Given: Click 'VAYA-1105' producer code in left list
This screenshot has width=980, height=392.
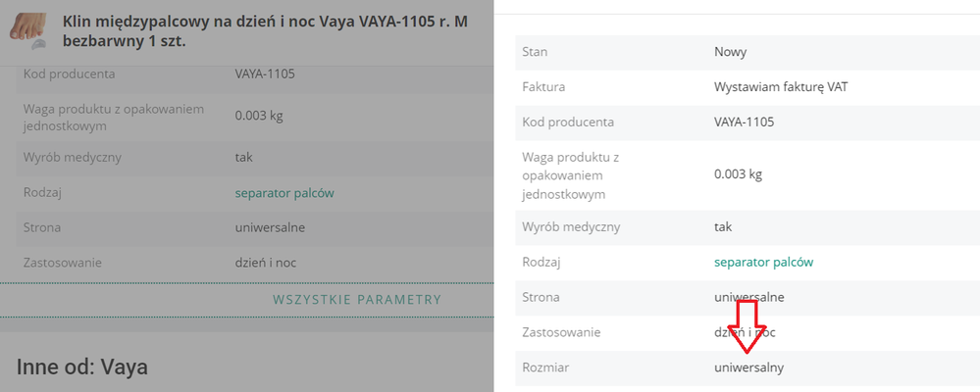Looking at the screenshot, I should [265, 73].
